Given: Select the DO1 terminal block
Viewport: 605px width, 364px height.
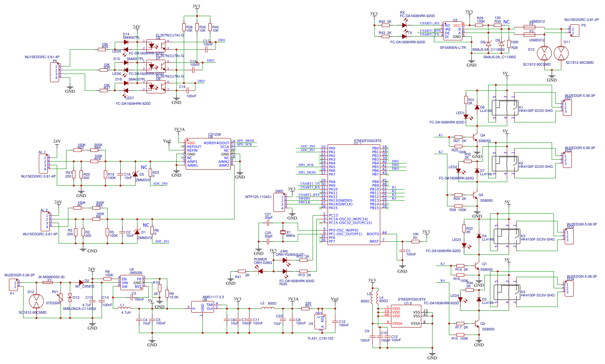Looking at the screenshot, I should [567, 107].
